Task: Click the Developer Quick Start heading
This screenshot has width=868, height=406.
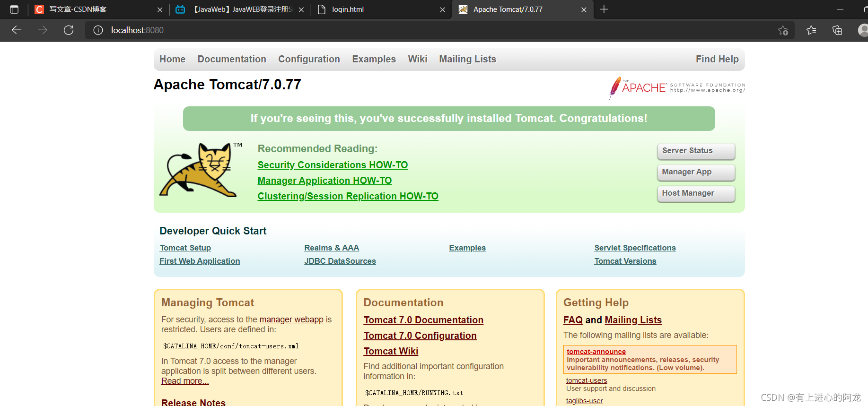Action: (x=213, y=231)
